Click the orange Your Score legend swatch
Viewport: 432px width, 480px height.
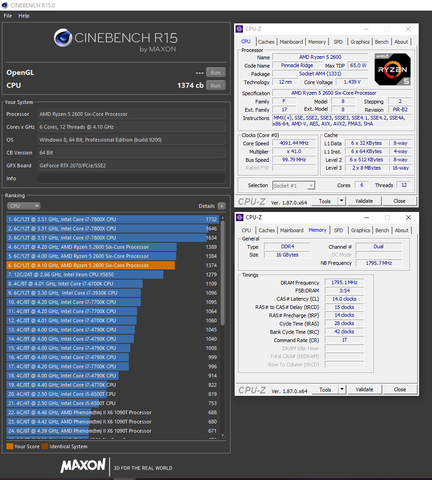10,446
